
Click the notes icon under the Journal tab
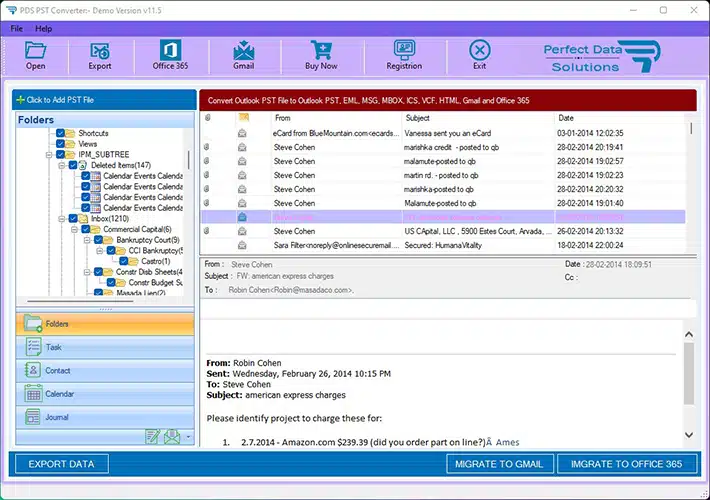153,437
